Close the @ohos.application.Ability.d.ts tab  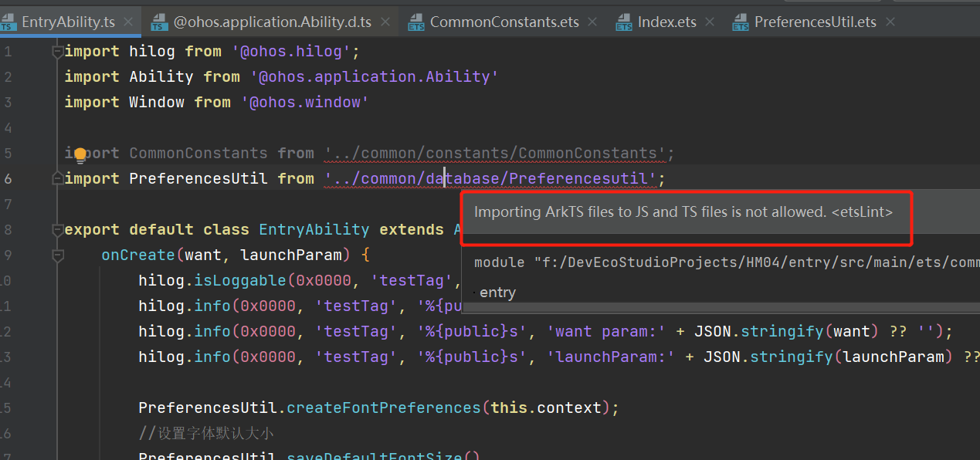click(385, 22)
